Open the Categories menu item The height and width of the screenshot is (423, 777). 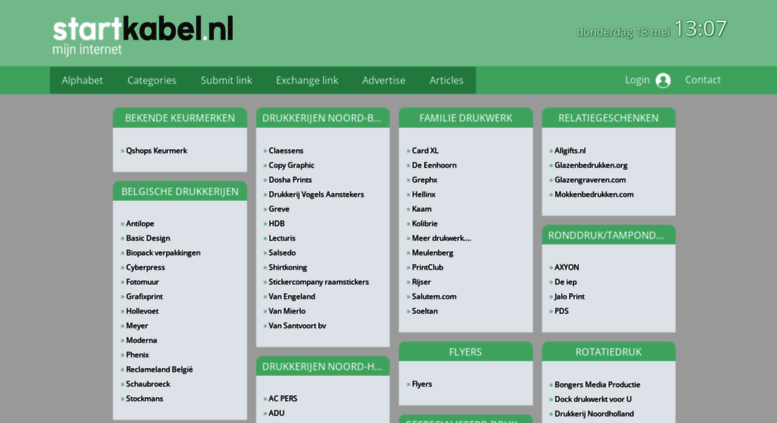click(152, 80)
